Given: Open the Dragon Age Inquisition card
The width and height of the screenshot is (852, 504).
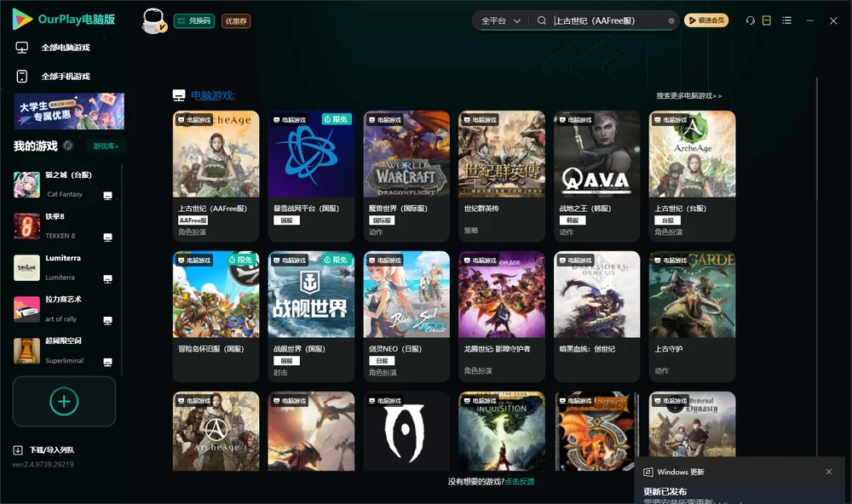Looking at the screenshot, I should pyautogui.click(x=502, y=432).
